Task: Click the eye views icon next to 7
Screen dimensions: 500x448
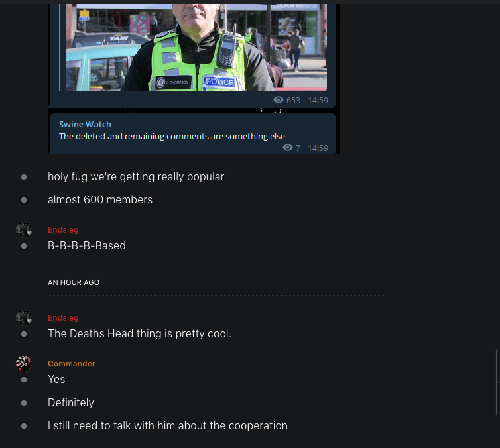Action: [x=288, y=148]
